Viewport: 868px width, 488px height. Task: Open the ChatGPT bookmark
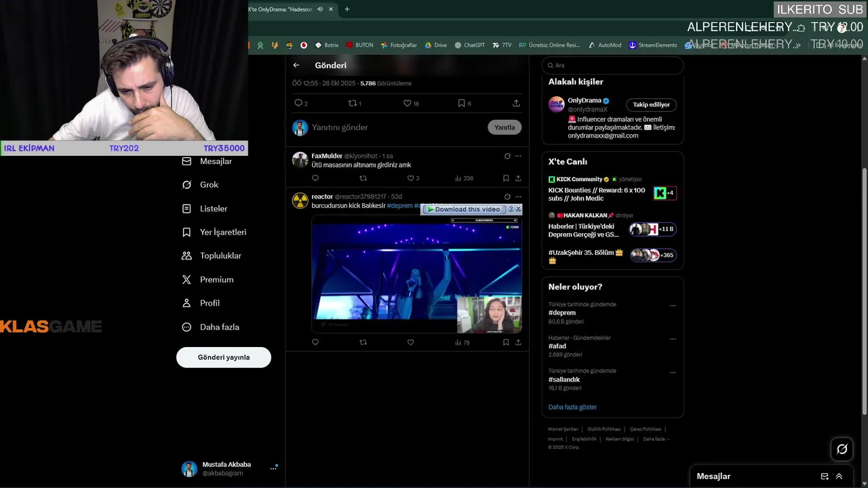tap(469, 45)
